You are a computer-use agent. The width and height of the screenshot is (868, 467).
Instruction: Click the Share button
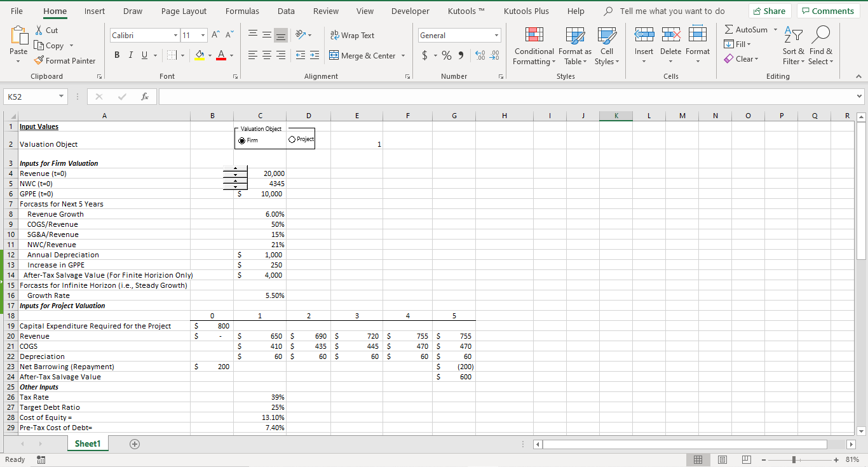point(769,11)
